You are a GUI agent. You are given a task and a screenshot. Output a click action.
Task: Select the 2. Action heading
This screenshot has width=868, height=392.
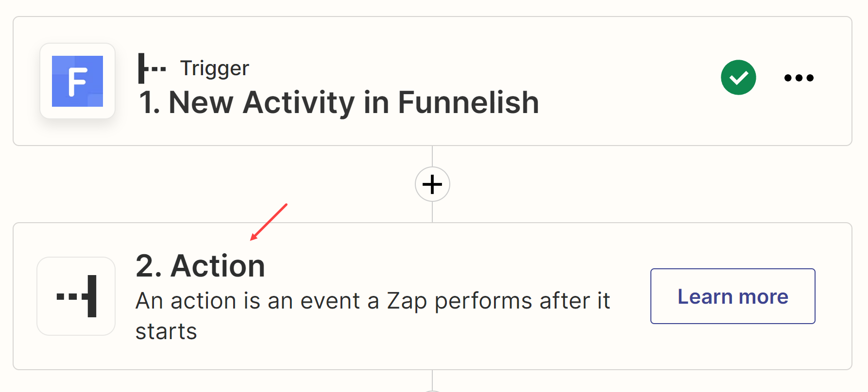click(x=200, y=266)
